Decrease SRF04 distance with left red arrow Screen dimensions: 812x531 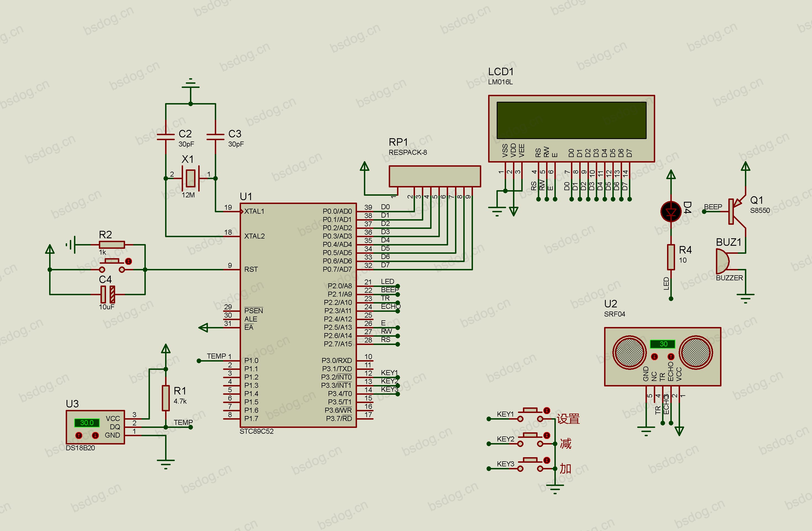coord(654,357)
